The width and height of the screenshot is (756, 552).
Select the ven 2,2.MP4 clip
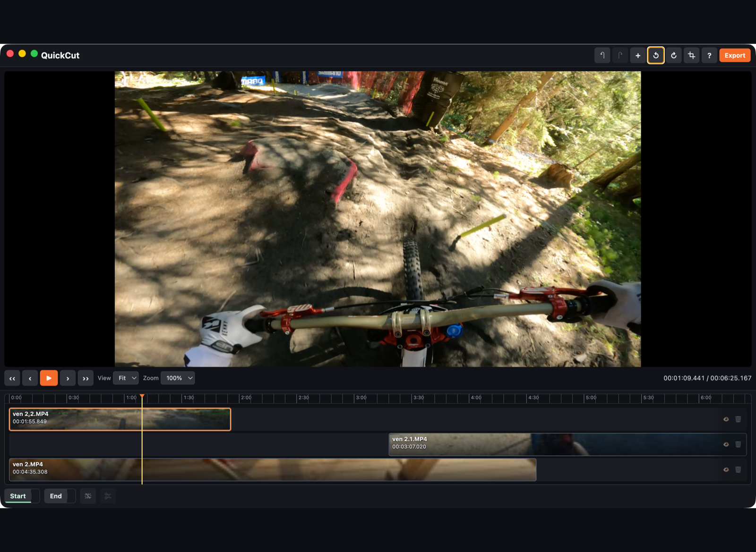tap(120, 419)
